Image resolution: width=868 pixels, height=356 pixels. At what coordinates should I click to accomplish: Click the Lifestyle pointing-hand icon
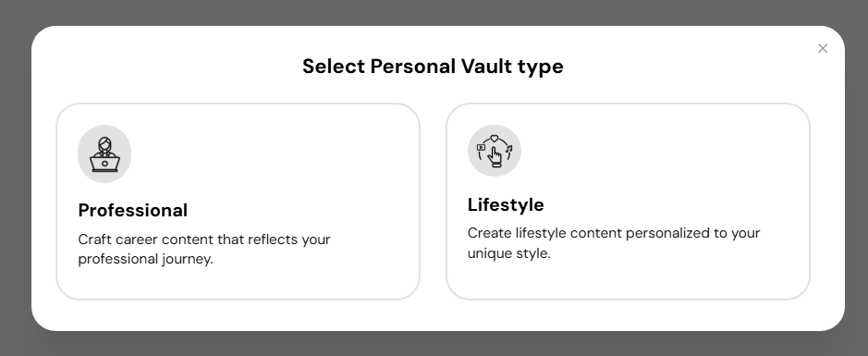[x=495, y=151]
